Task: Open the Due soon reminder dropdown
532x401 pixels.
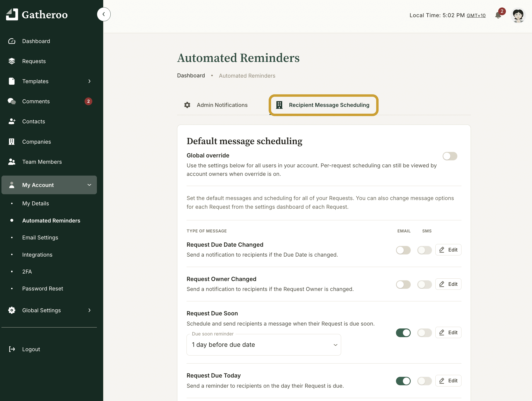Action: coord(264,345)
